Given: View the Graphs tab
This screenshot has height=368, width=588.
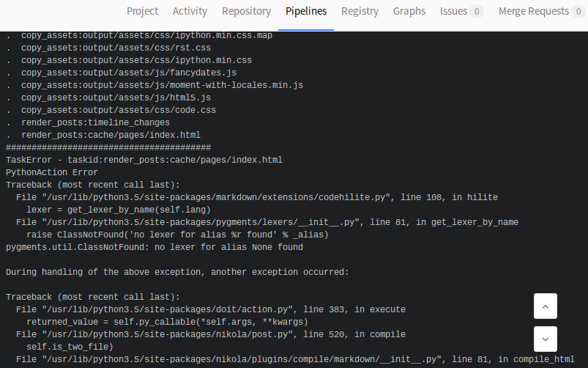Looking at the screenshot, I should [409, 11].
